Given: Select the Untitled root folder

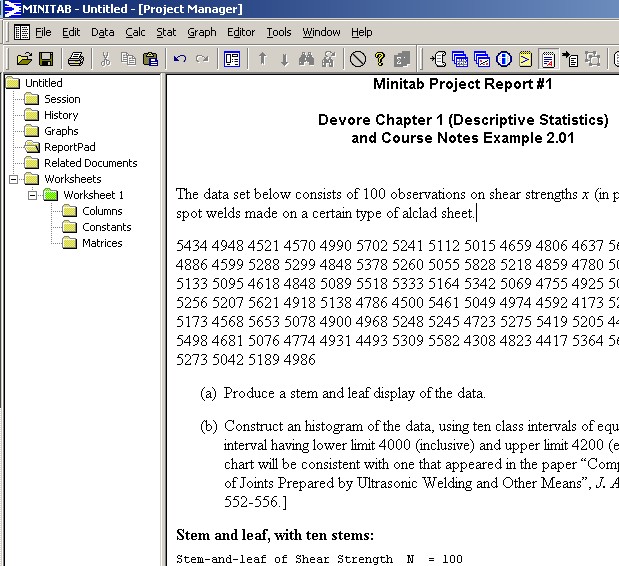Looking at the screenshot, I should [x=34, y=83].
